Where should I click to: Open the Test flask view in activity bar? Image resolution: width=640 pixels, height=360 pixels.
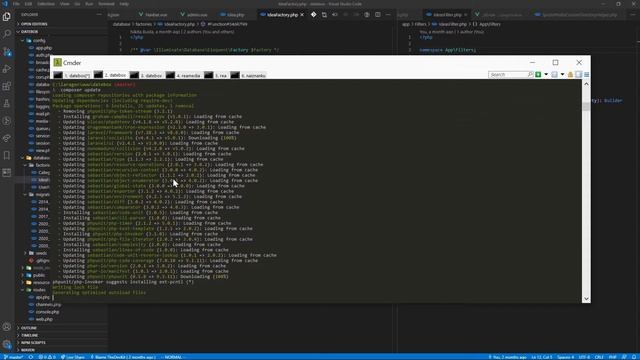[7, 104]
